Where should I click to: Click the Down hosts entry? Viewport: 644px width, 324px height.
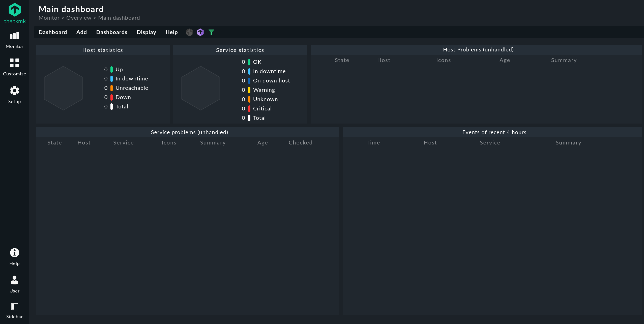point(123,97)
